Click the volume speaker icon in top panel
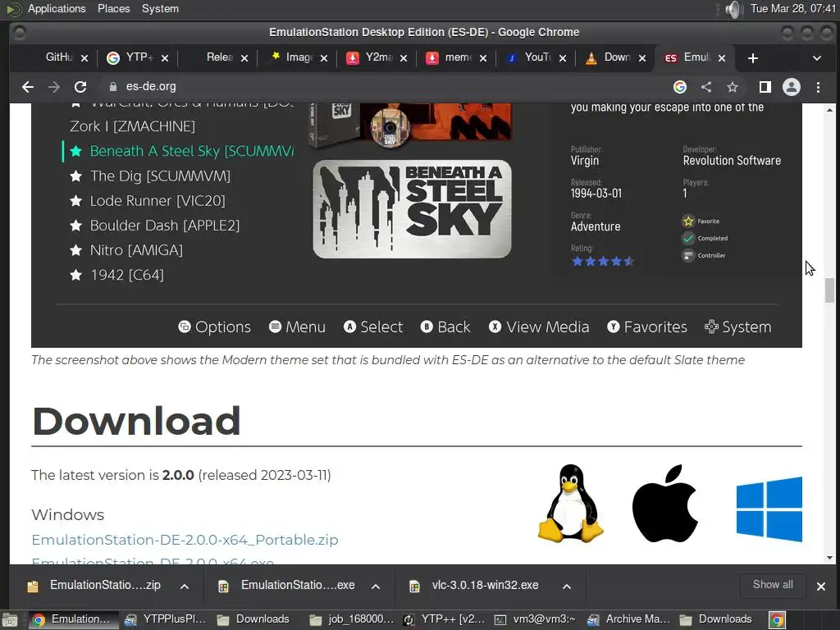840x630 pixels. pyautogui.click(x=733, y=9)
